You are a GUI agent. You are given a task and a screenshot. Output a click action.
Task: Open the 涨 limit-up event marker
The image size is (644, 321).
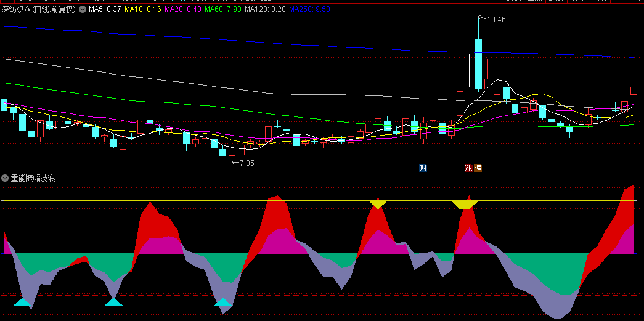[x=468, y=168]
